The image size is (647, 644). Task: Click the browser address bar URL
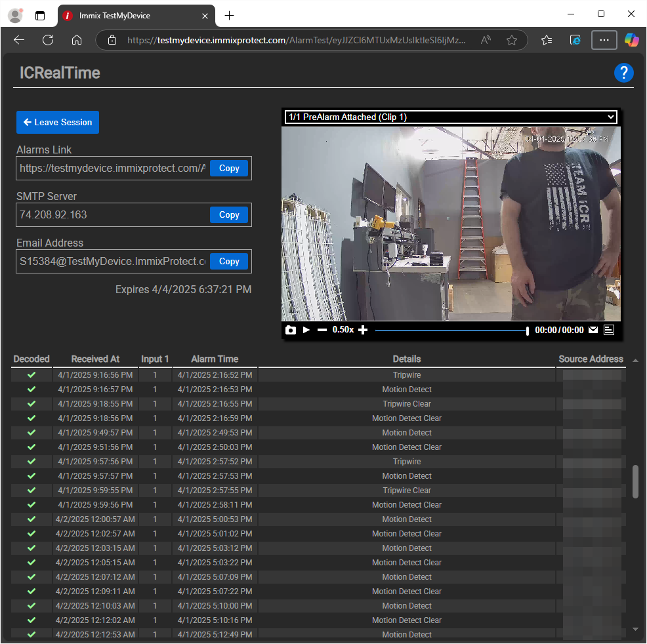[x=296, y=40]
